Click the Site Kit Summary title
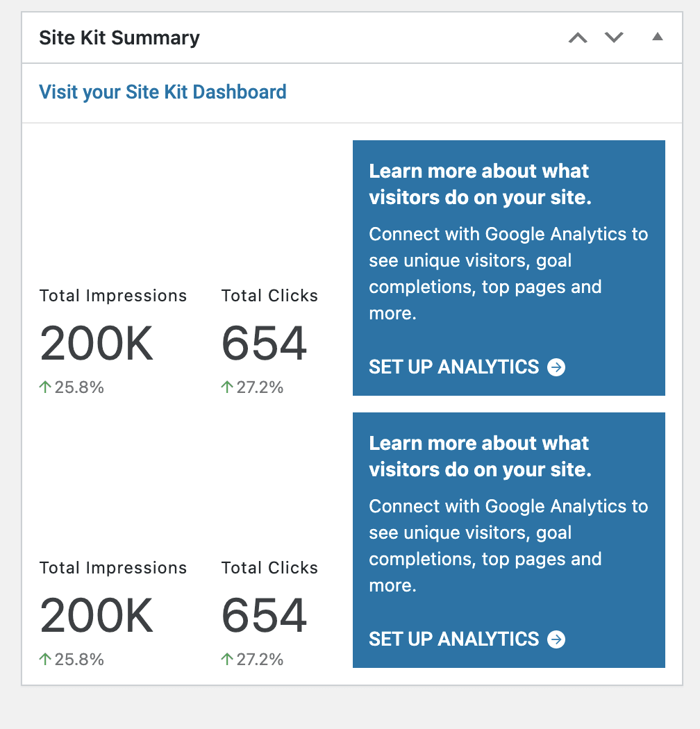 tap(119, 37)
